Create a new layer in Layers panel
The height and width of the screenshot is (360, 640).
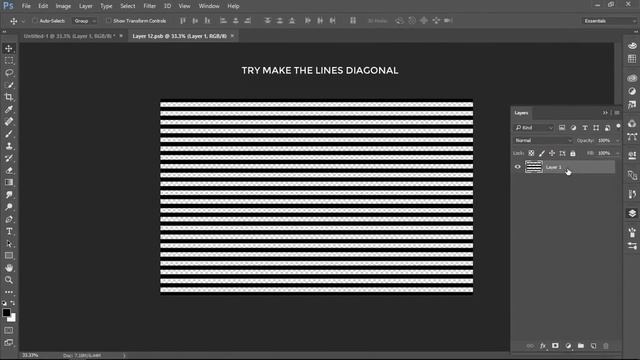[x=593, y=346]
